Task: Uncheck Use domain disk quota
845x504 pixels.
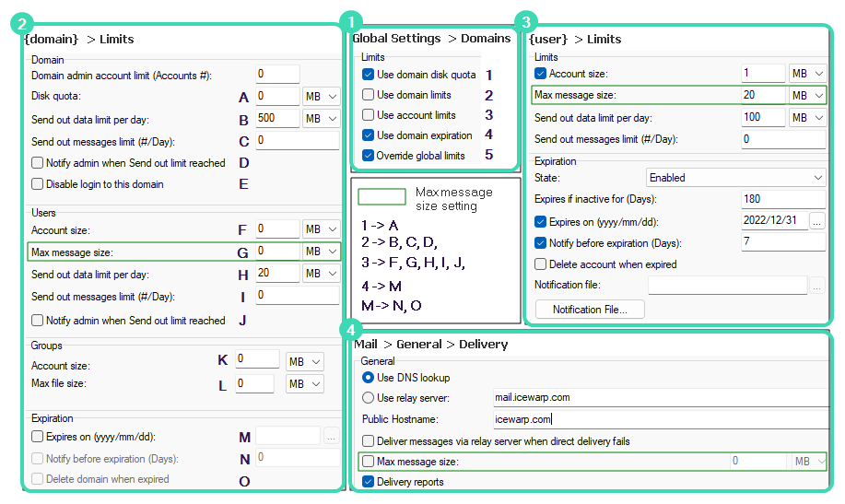Action: click(368, 75)
